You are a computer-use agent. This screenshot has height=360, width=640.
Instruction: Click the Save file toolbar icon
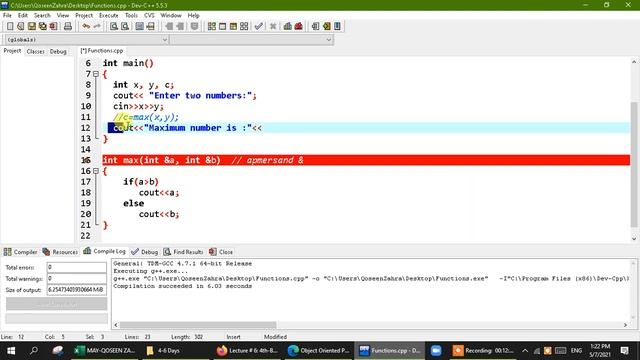[31, 26]
